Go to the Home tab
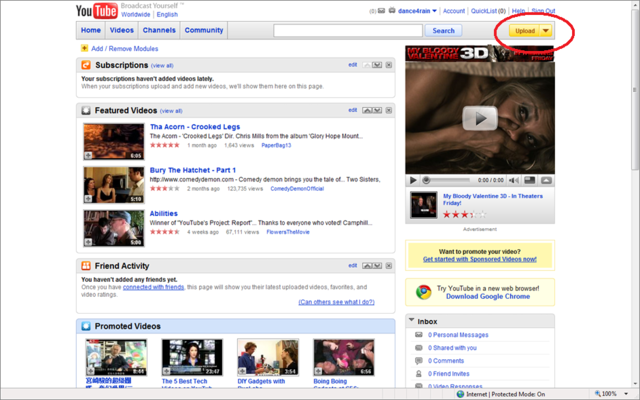Screen dimensions: 640x400 point(91,30)
